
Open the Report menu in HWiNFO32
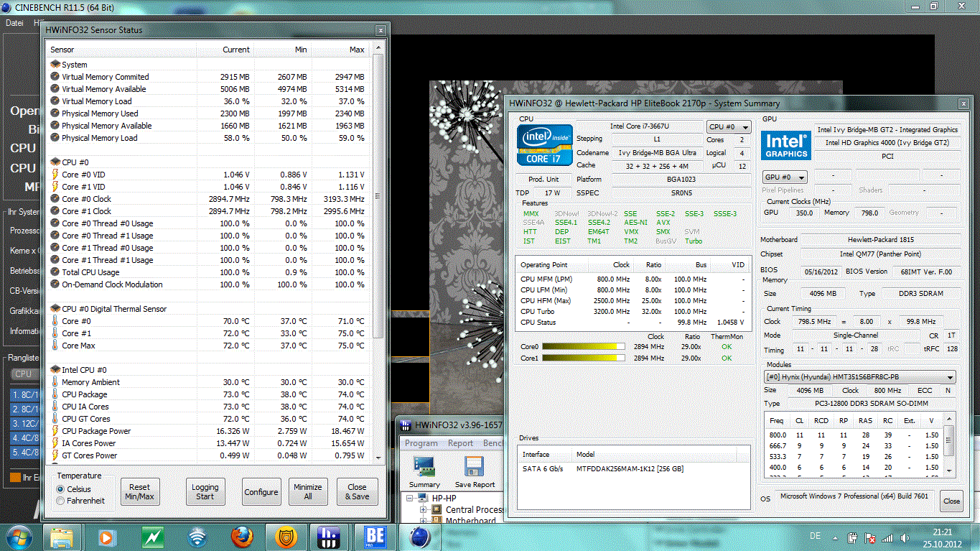[460, 443]
